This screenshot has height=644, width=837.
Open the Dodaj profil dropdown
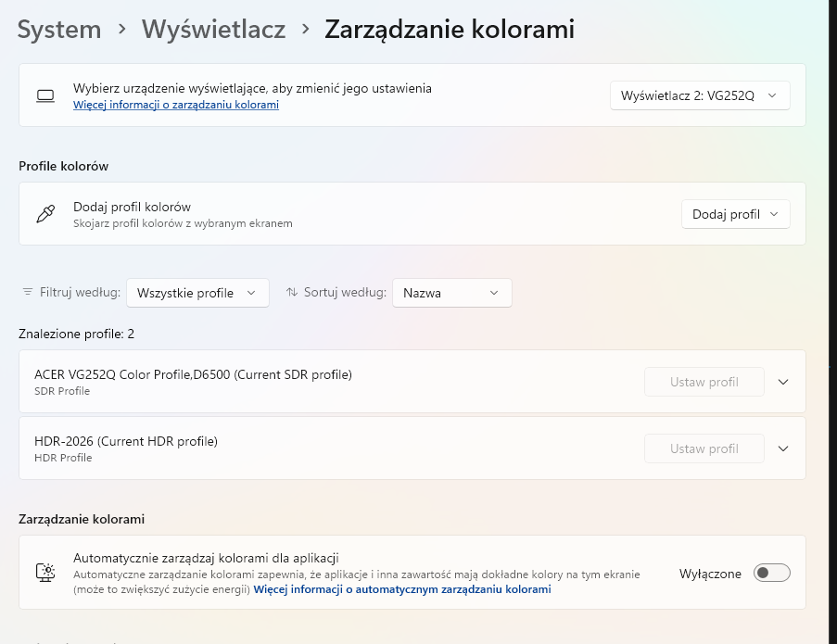735,214
